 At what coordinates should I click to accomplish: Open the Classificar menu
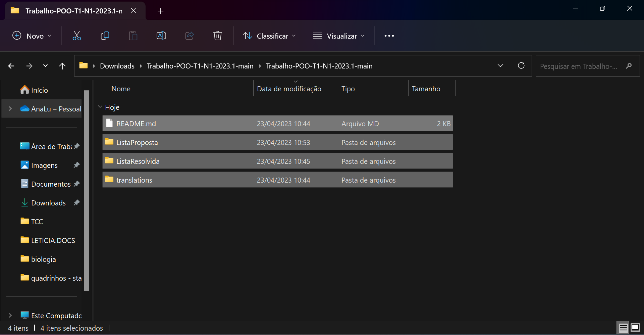click(x=269, y=36)
